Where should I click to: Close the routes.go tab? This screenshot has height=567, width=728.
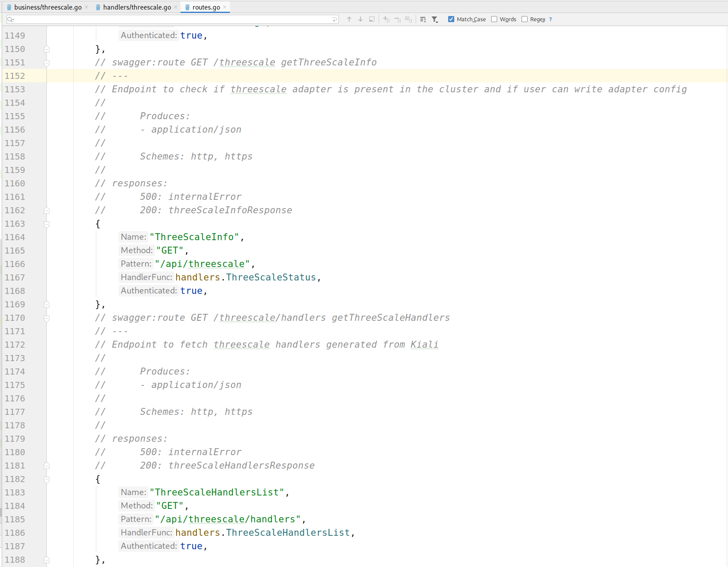pyautogui.click(x=225, y=7)
